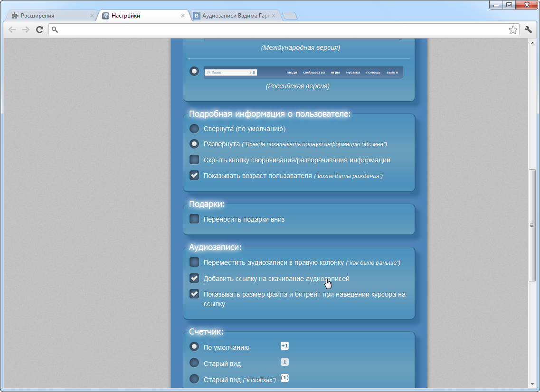
Task: Select Старый вид (в скобках) counter
Action: 194,379
